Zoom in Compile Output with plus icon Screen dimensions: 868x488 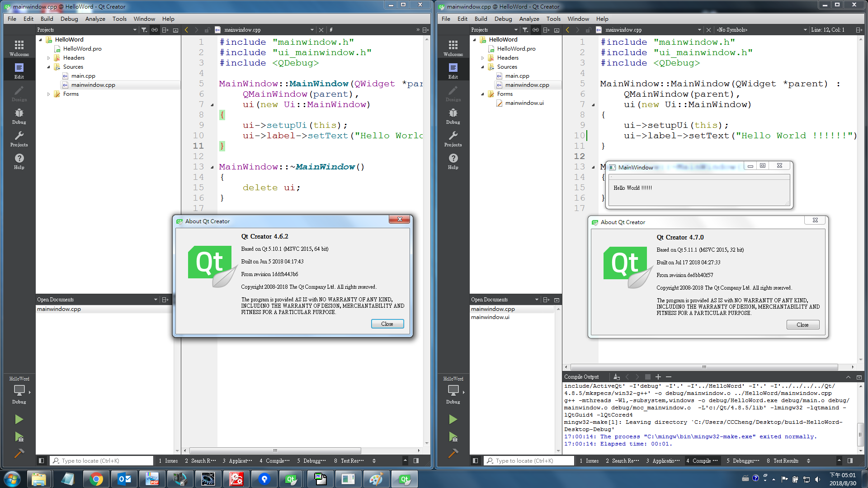(658, 377)
